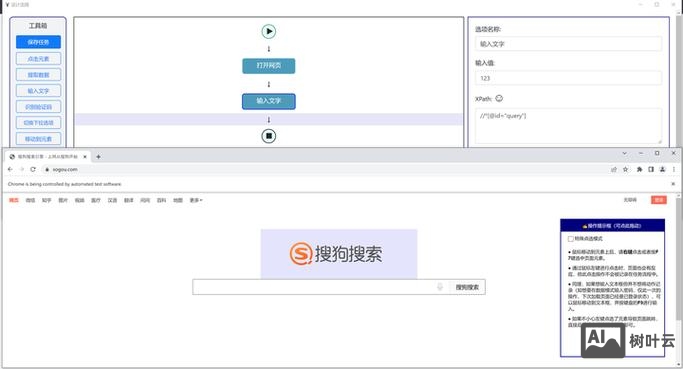Viewport: 683px width, 369px height.
Task: Select the 输入文字 node in the flowchart
Action: 269,101
